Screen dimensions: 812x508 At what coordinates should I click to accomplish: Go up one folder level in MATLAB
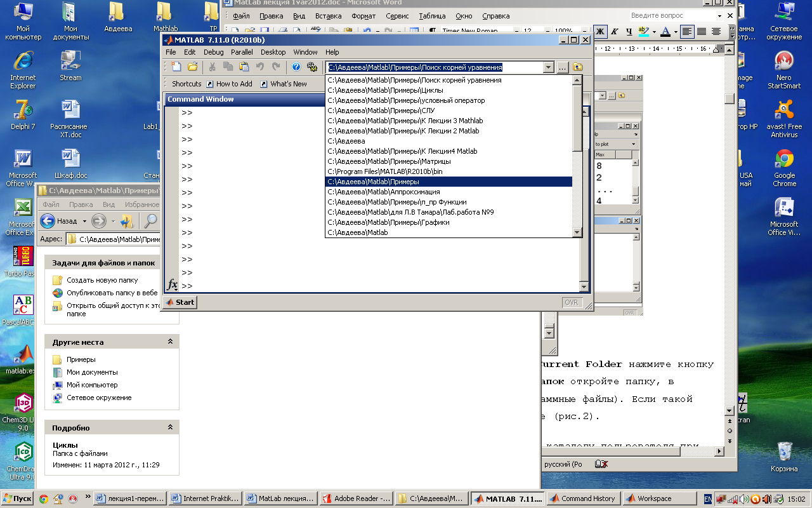coord(578,67)
